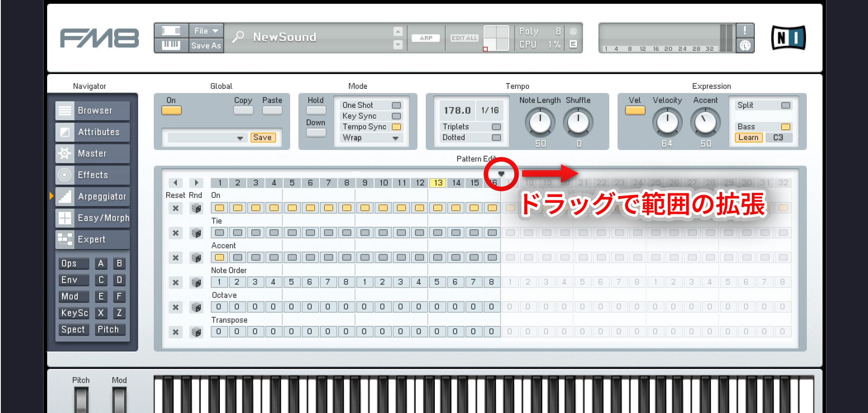868x413 pixels.
Task: Randomize the Accent row with the dice icon
Action: pyautogui.click(x=196, y=258)
